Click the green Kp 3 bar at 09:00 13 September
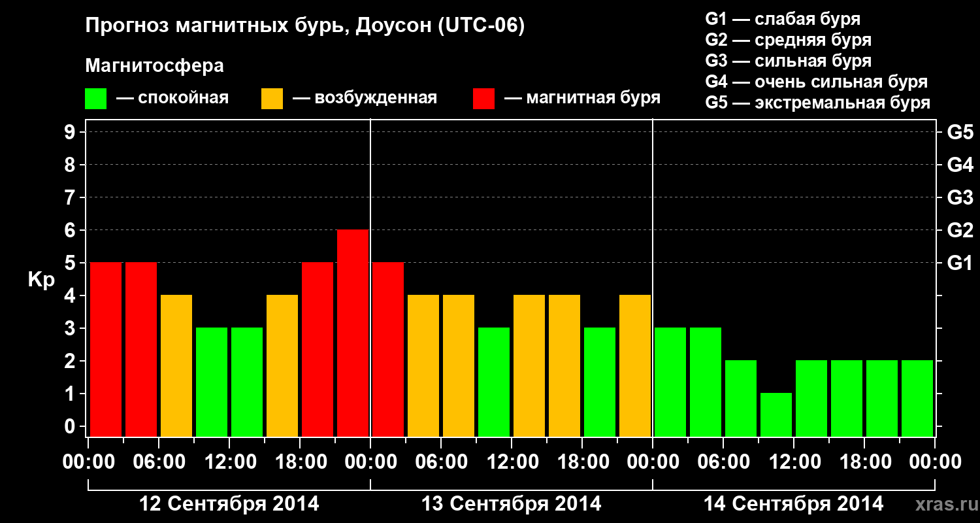The image size is (980, 523). coord(494,382)
